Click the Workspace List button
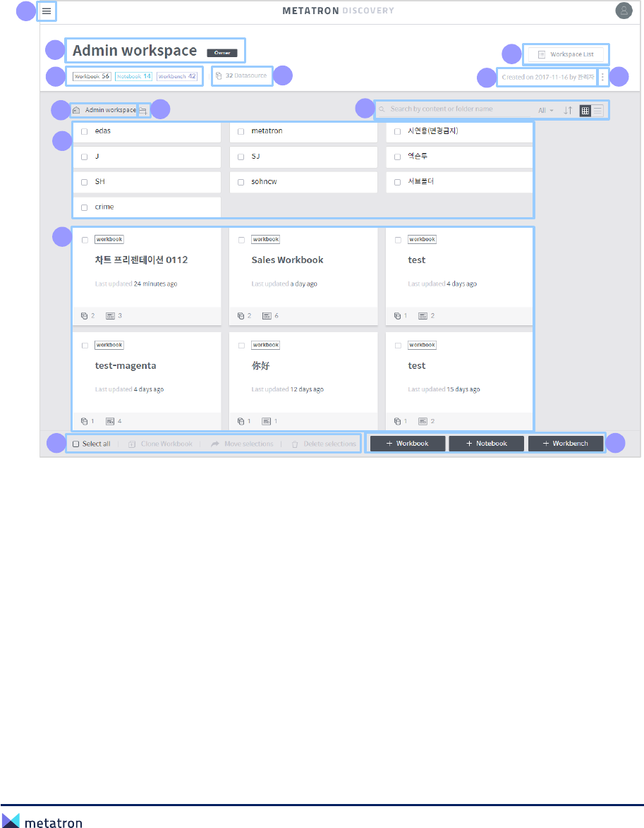 click(565, 54)
